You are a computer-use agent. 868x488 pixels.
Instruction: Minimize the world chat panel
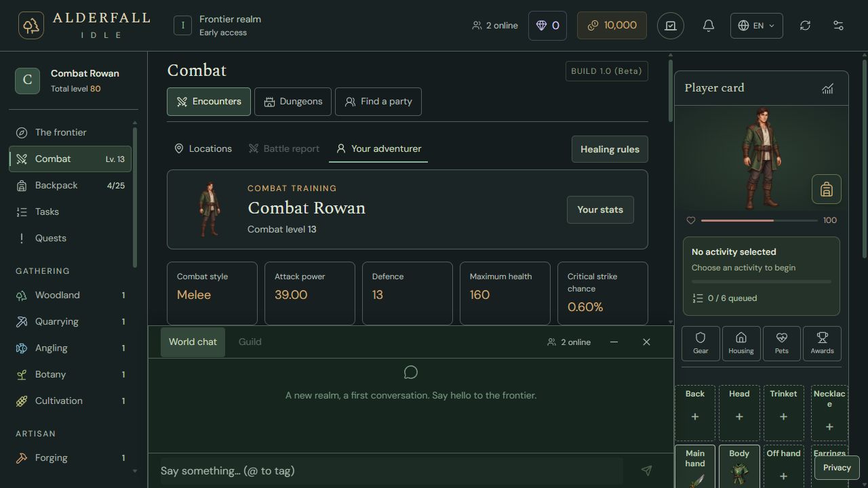tap(614, 342)
